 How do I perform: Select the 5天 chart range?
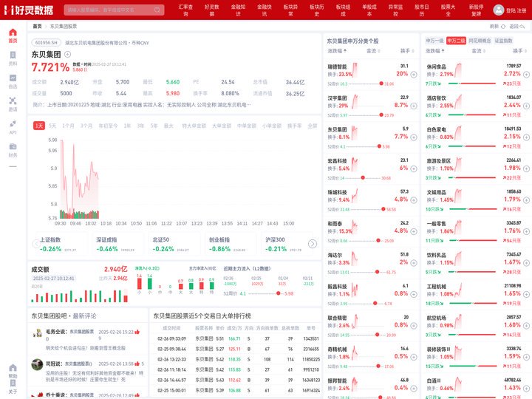coord(52,126)
